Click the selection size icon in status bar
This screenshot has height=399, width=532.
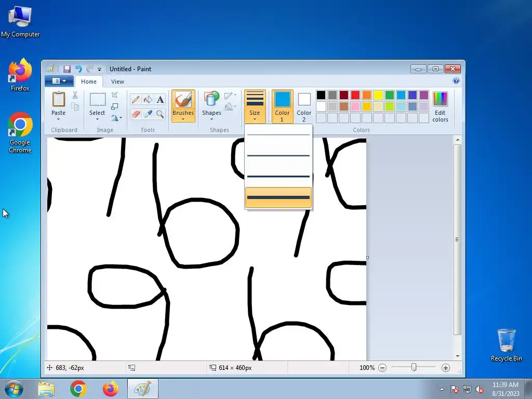click(x=131, y=367)
